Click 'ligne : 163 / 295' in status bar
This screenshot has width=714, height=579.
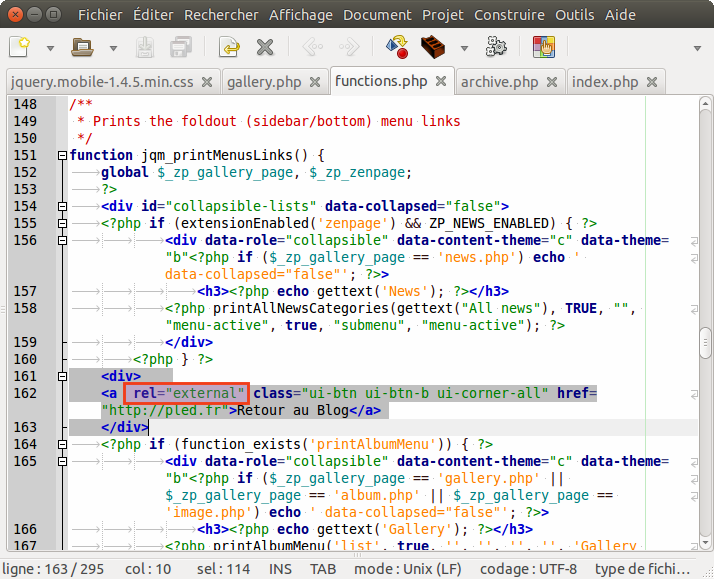pos(53,569)
